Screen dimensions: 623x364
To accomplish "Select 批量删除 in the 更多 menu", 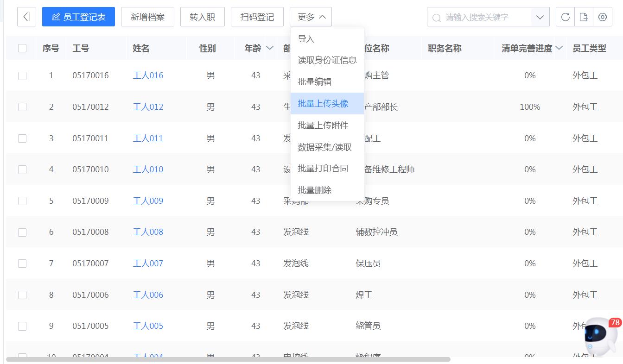I will (314, 190).
